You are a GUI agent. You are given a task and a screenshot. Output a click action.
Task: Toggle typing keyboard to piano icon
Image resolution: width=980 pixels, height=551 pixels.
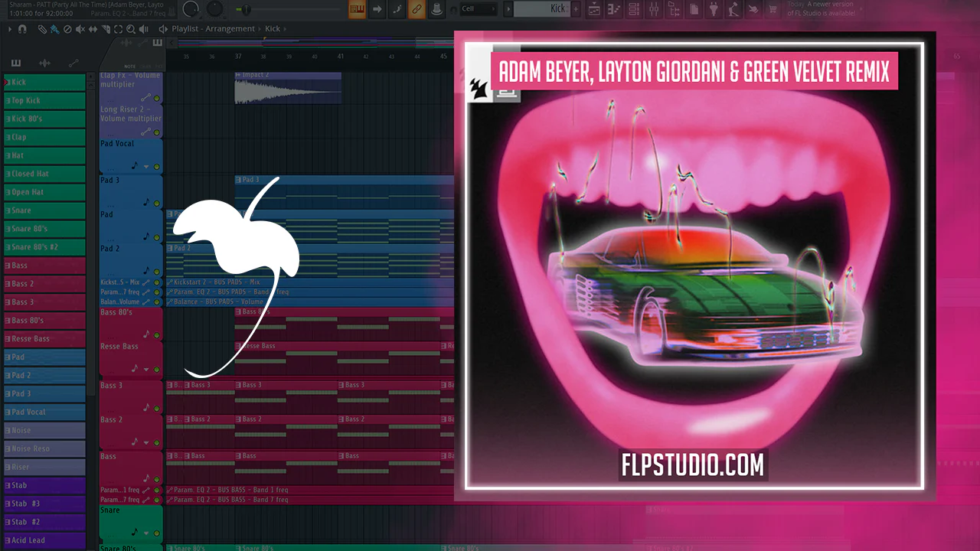(x=357, y=9)
